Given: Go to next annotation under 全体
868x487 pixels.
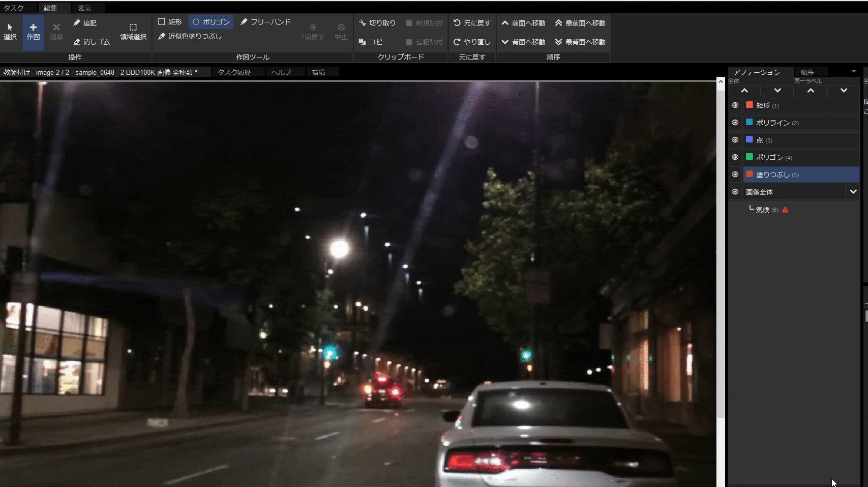Looking at the screenshot, I should pos(777,91).
